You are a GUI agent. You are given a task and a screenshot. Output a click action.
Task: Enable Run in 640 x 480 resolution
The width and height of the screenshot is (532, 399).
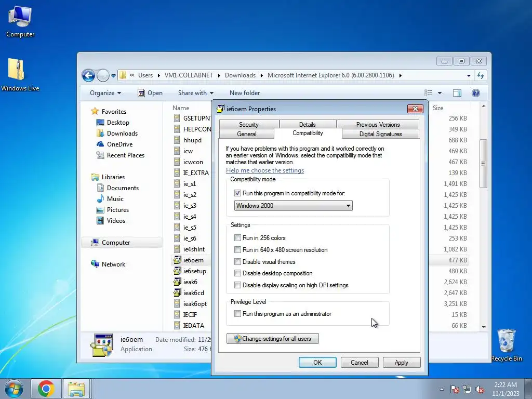(237, 250)
